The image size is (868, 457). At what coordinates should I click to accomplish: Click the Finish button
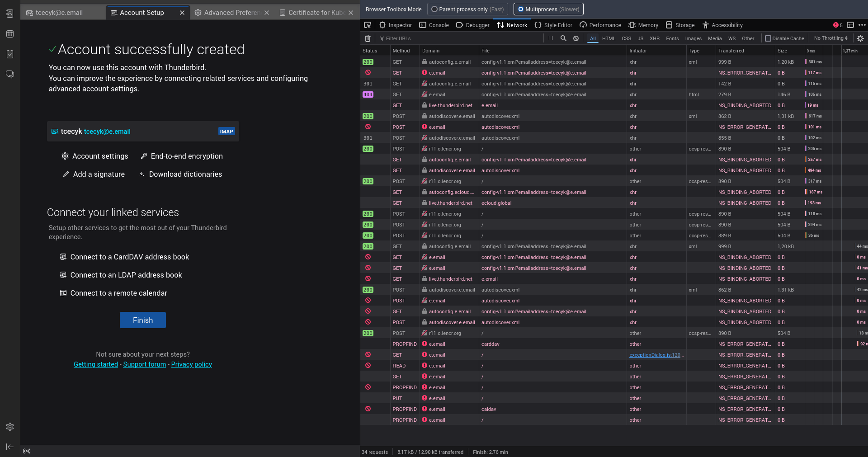pos(143,320)
